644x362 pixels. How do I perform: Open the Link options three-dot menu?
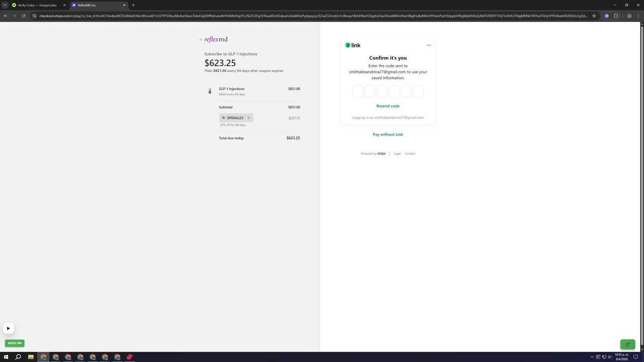(x=428, y=45)
